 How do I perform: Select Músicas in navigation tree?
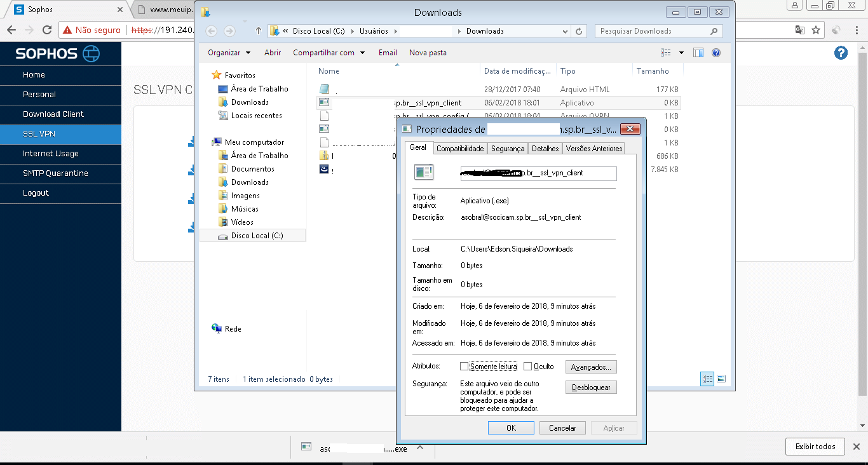point(245,209)
